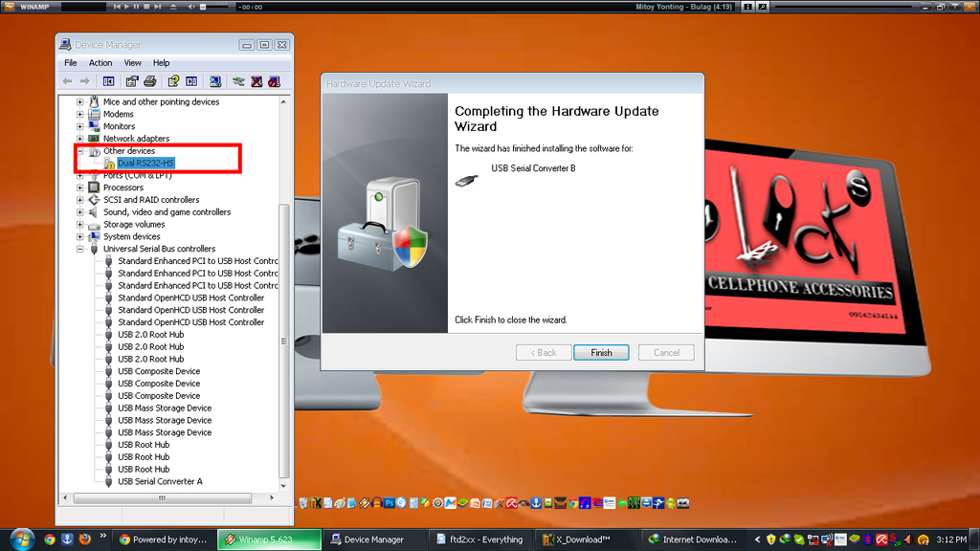Switch to Chrome 'Powered by intoy' taskbar button
Image resolution: width=980 pixels, height=551 pixels.
pyautogui.click(x=163, y=540)
